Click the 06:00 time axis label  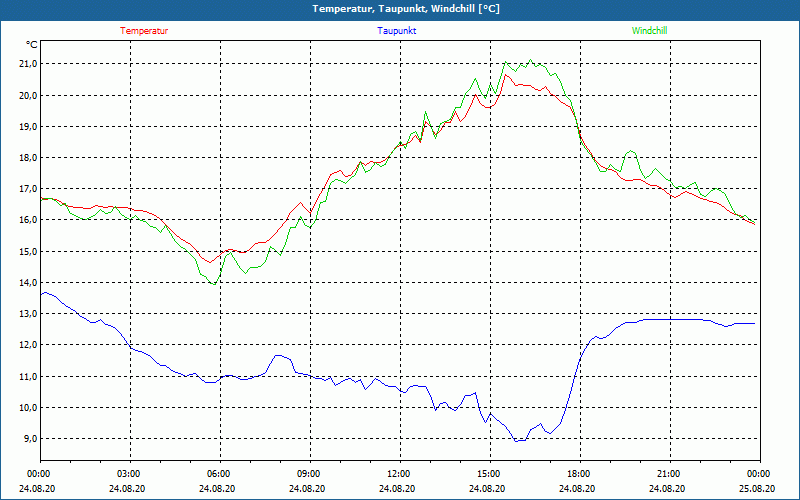tap(217, 474)
